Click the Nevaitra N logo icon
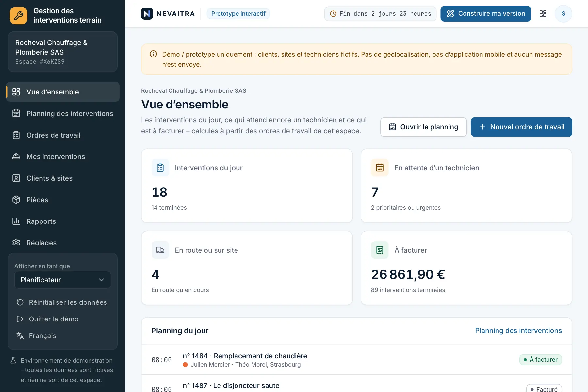588x392 pixels. coord(147,14)
